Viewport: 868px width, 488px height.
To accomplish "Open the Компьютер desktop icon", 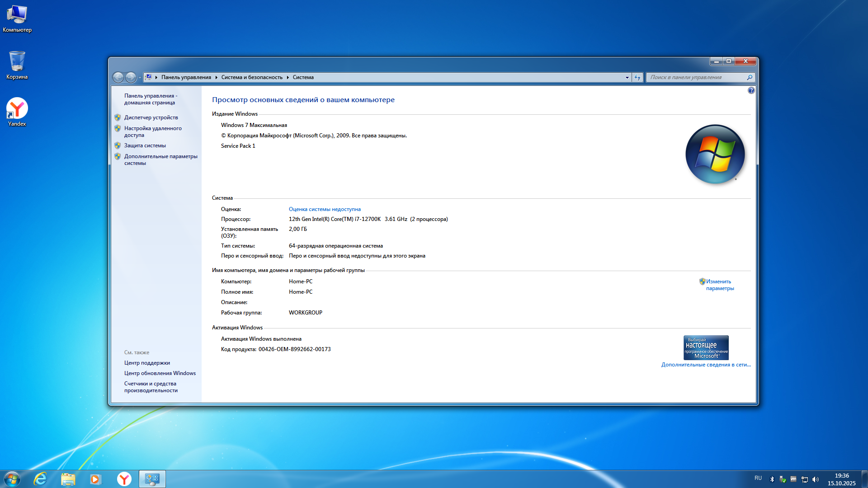I will click(17, 15).
